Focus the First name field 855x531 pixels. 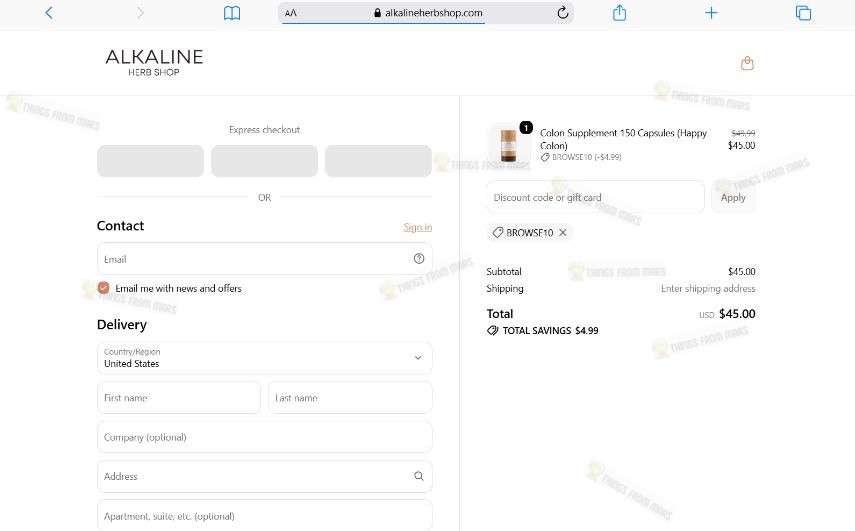[179, 397]
